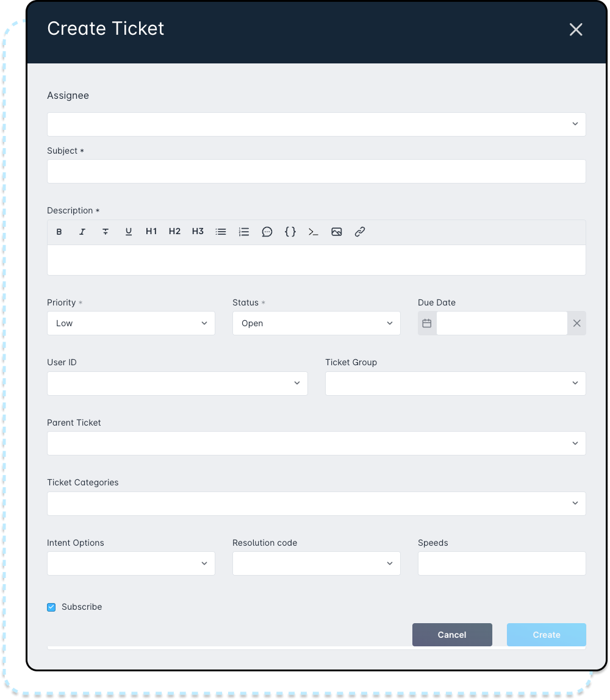Open the Ticket Categories dropdown
This screenshot has height=700, width=610.
pyautogui.click(x=317, y=504)
